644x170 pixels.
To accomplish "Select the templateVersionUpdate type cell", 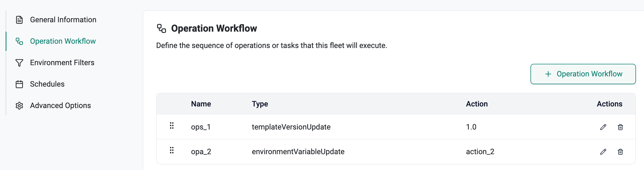I will (291, 127).
